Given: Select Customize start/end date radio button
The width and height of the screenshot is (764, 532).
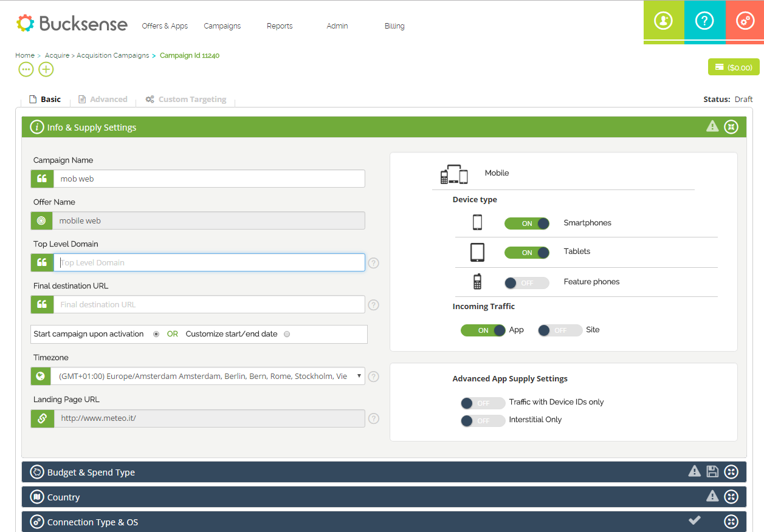Looking at the screenshot, I should tap(287, 334).
